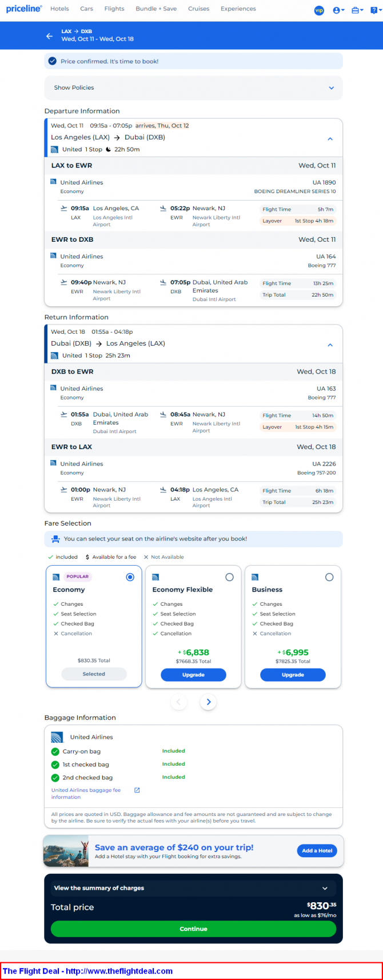Click the 08:45a landing plane icon
The height and width of the screenshot is (980, 383).
[163, 414]
